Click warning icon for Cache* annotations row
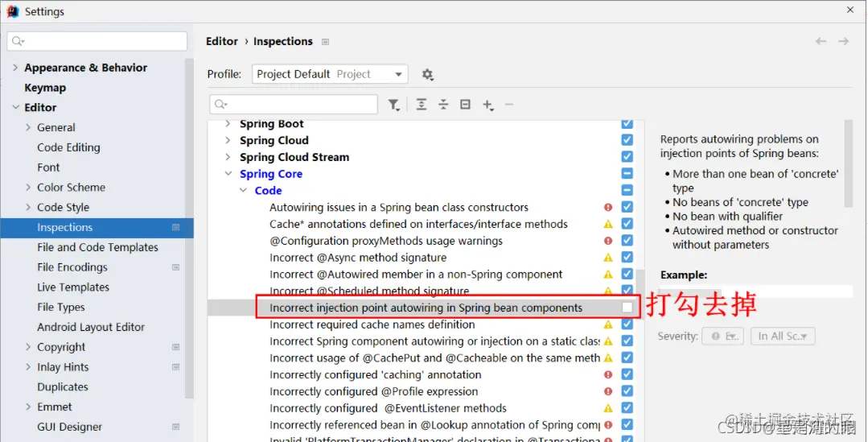Image resolution: width=868 pixels, height=442 pixels. point(608,225)
